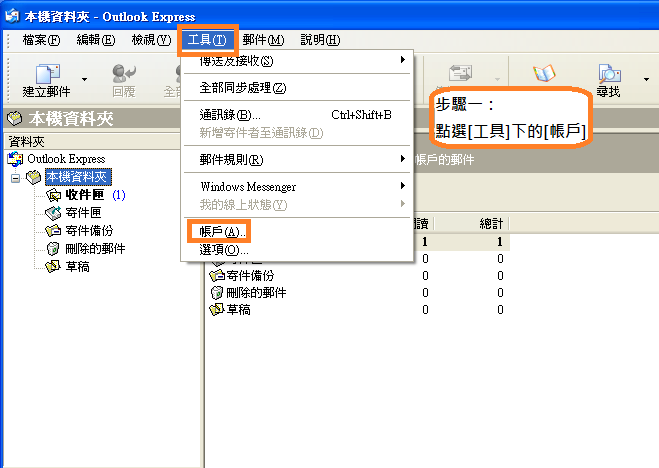
Task: Click the 本機資料夾 folder icon in tree
Action: (34, 177)
